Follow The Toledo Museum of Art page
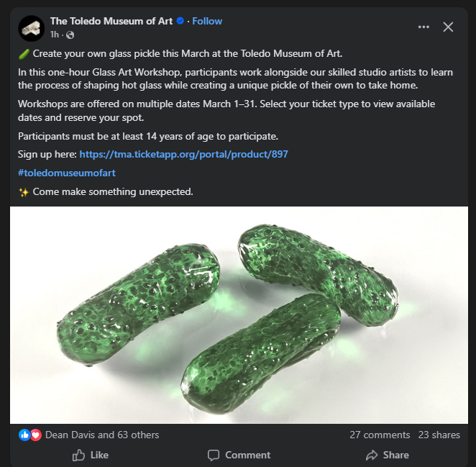This screenshot has width=476, height=467. 207,21
